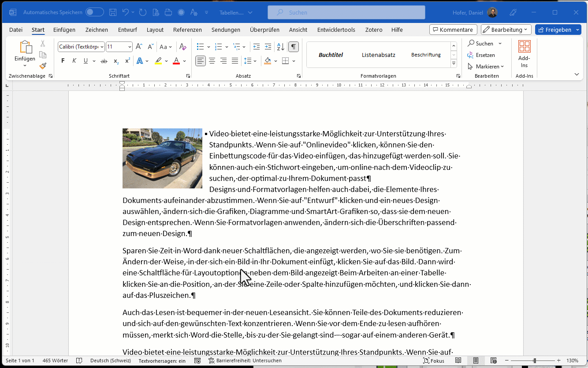Toggle paragraph marks display off
The height and width of the screenshot is (368, 588).
coord(293,47)
